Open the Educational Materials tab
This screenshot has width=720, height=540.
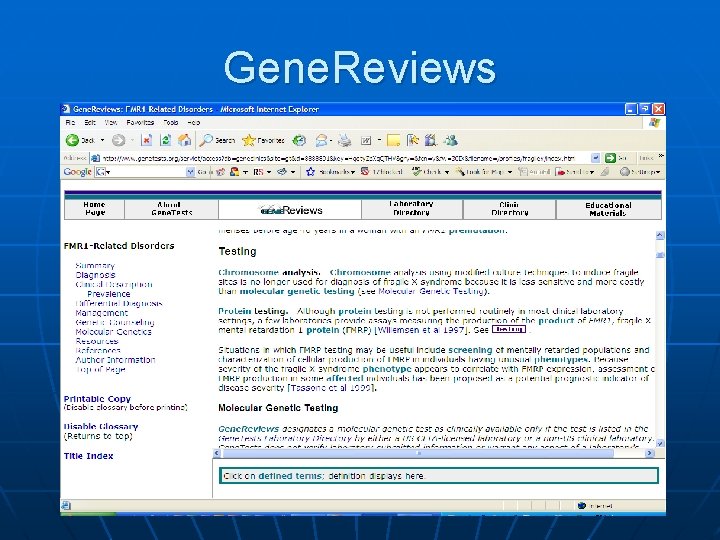608,209
